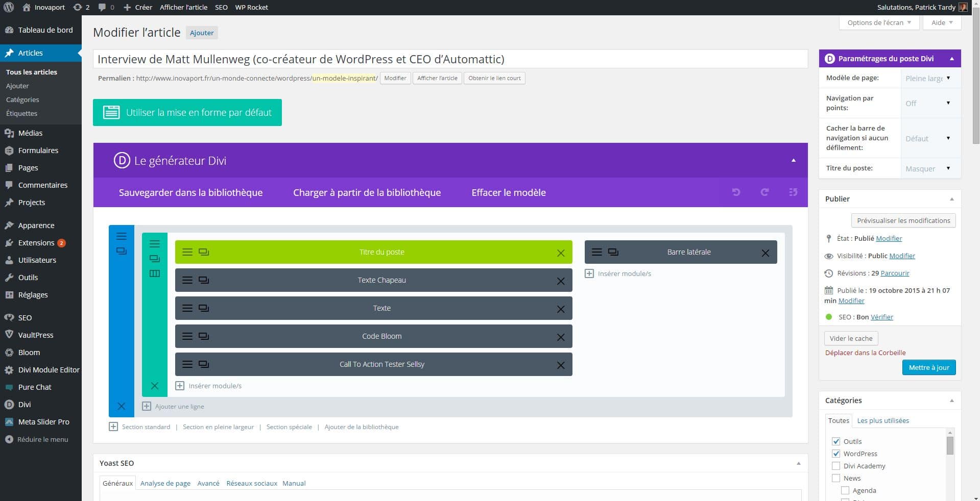Screen dimensions: 980x501
Task: Open green row settings icon
Action: coord(155,244)
